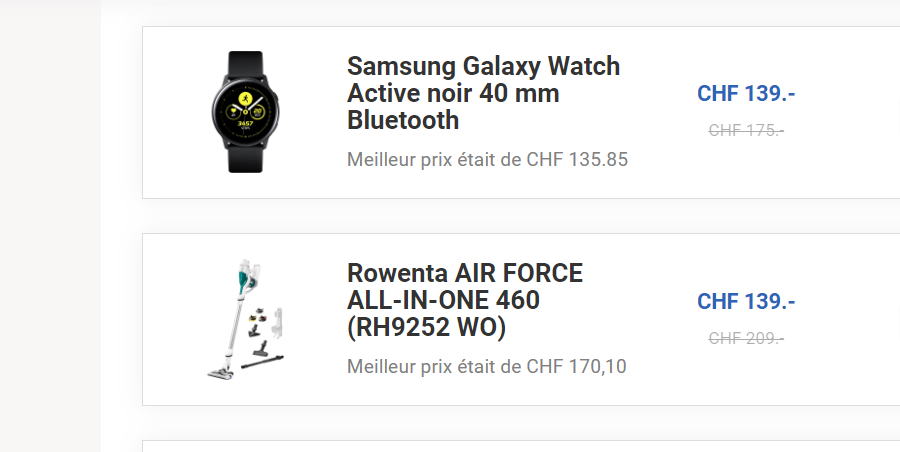Image resolution: width=900 pixels, height=452 pixels.
Task: Click the partially visible third product card
Action: click(521, 446)
